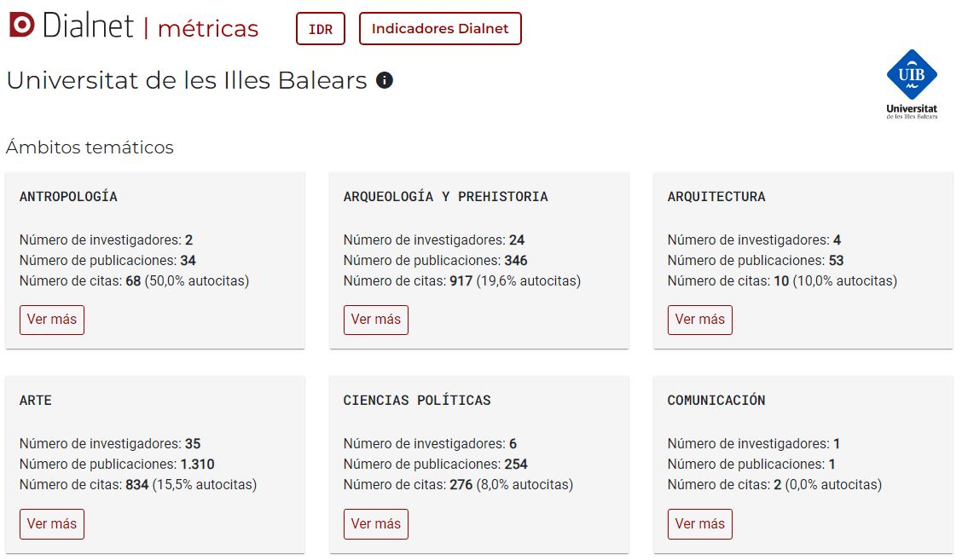Click Ver más under Ciencias Políticas

point(375,524)
